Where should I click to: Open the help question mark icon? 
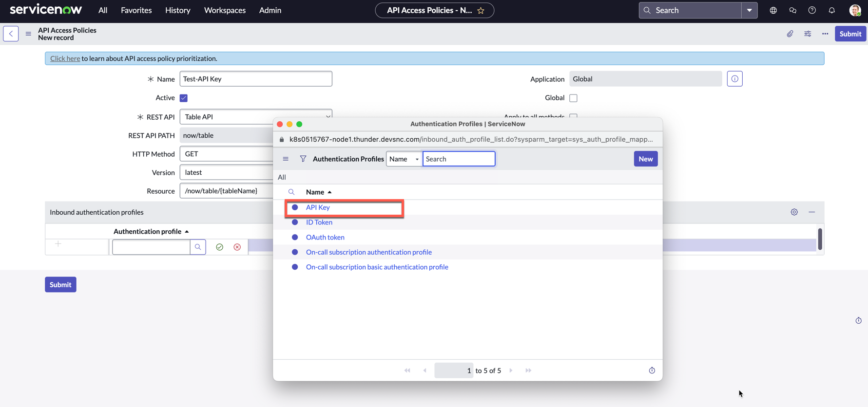tap(812, 10)
